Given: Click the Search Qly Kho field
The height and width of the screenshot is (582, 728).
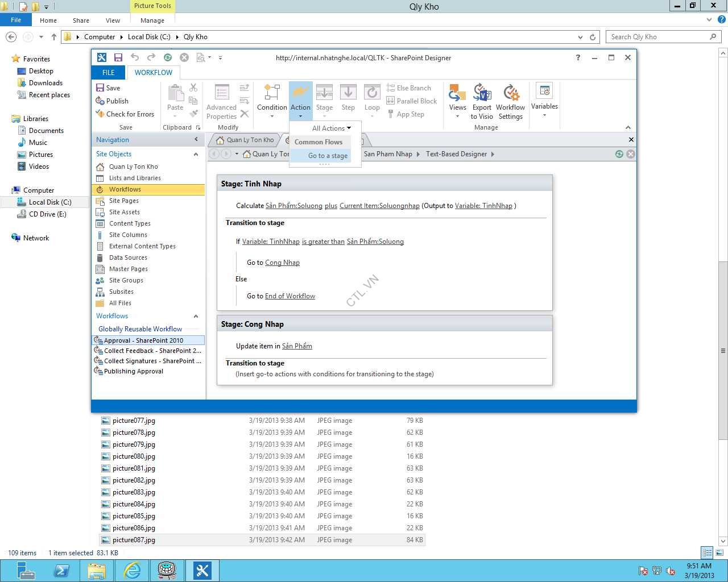Looking at the screenshot, I should tap(657, 37).
